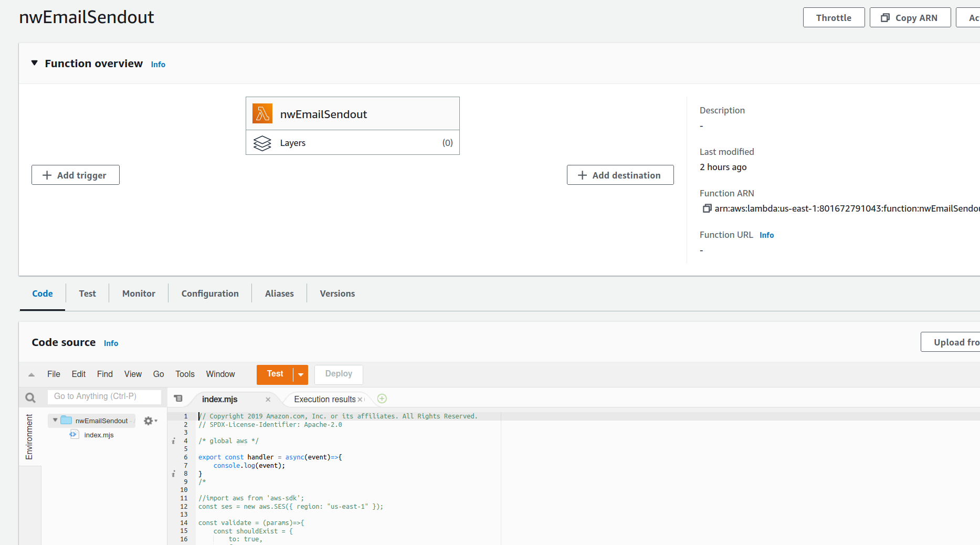The height and width of the screenshot is (545, 980).
Task: Click the Layers (0) row
Action: coord(353,143)
